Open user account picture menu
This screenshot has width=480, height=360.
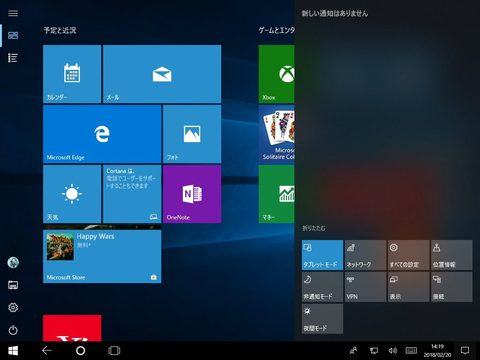click(13, 263)
